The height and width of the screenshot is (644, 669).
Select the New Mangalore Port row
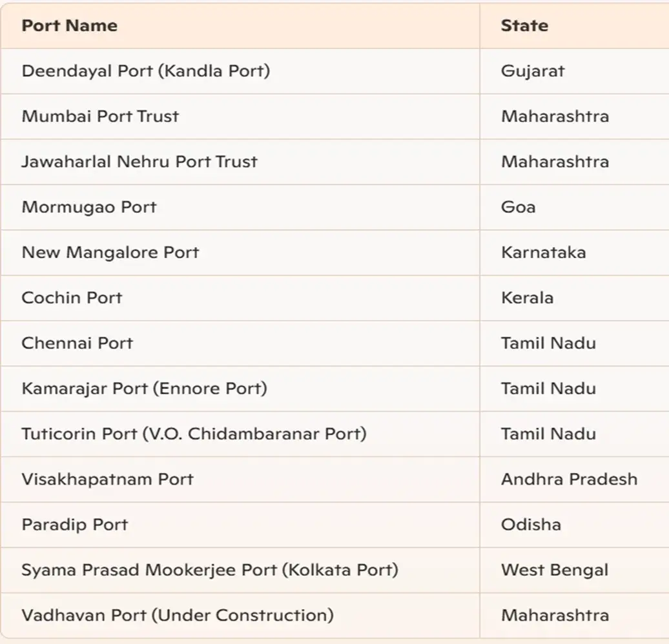click(x=334, y=252)
